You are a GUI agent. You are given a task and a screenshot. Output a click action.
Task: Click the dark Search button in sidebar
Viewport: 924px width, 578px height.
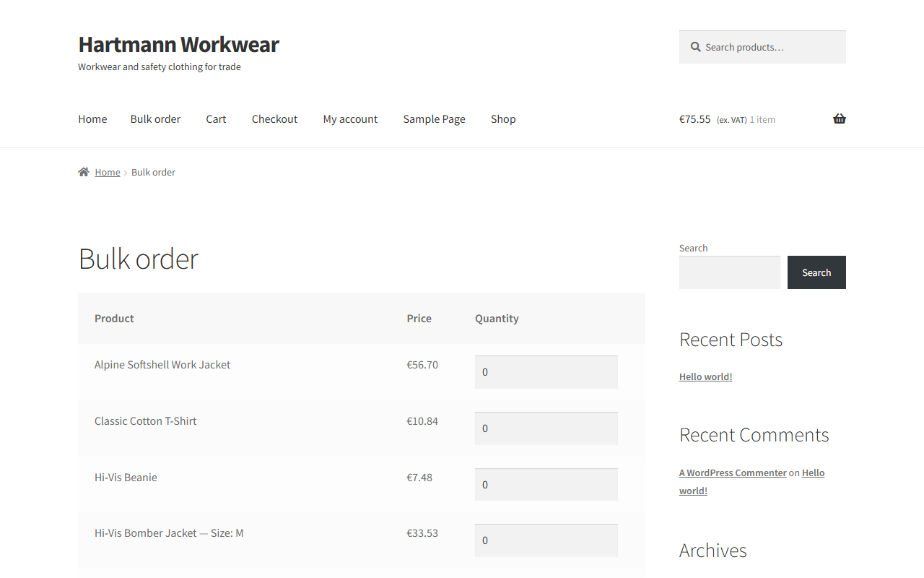816,272
